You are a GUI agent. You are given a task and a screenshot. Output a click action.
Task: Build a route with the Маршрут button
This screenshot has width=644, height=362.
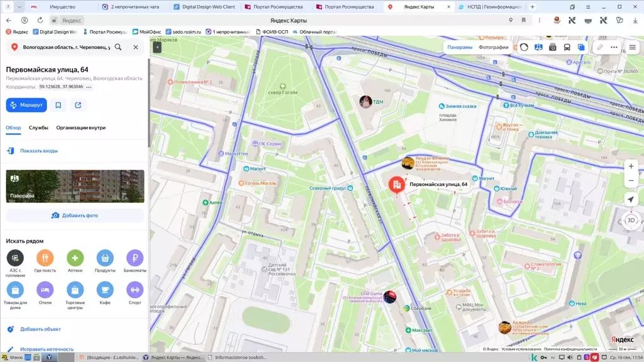(x=26, y=105)
